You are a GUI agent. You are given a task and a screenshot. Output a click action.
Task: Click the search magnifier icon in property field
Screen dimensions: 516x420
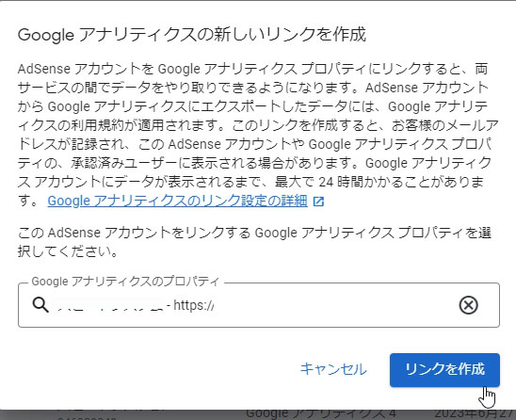[x=40, y=305]
